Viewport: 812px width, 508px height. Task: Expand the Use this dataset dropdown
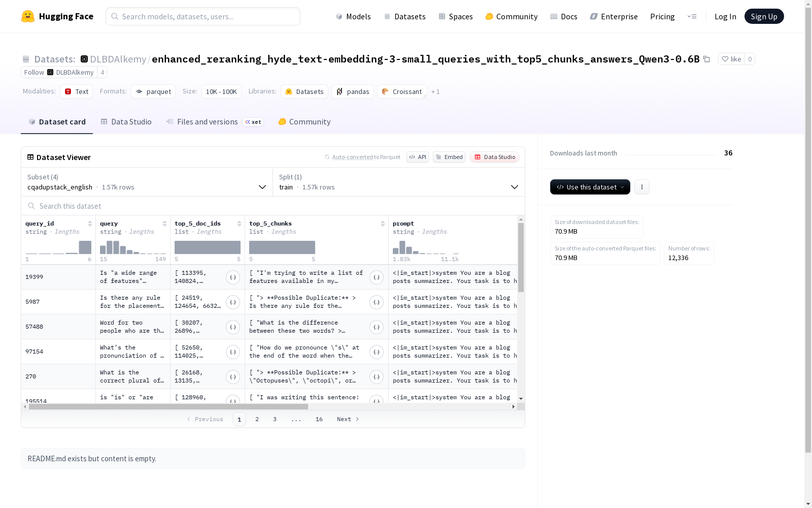(x=590, y=187)
